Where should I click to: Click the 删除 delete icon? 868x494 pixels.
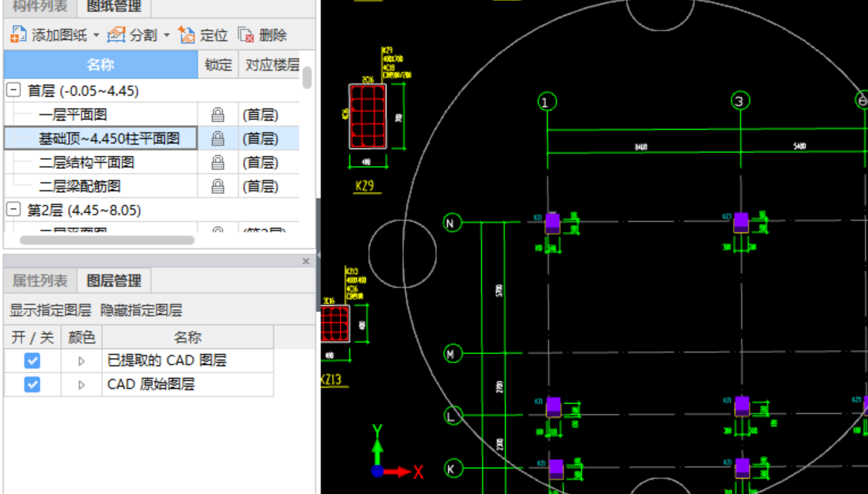pyautogui.click(x=246, y=35)
